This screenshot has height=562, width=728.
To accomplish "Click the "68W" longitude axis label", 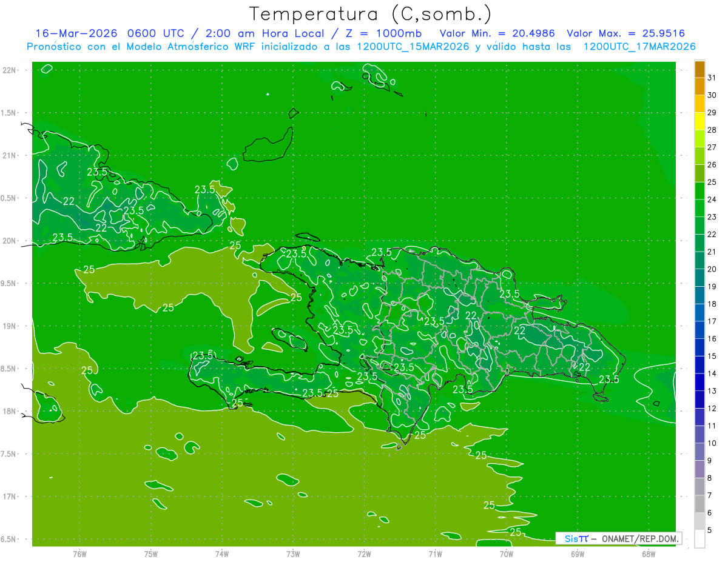I will click(649, 554).
